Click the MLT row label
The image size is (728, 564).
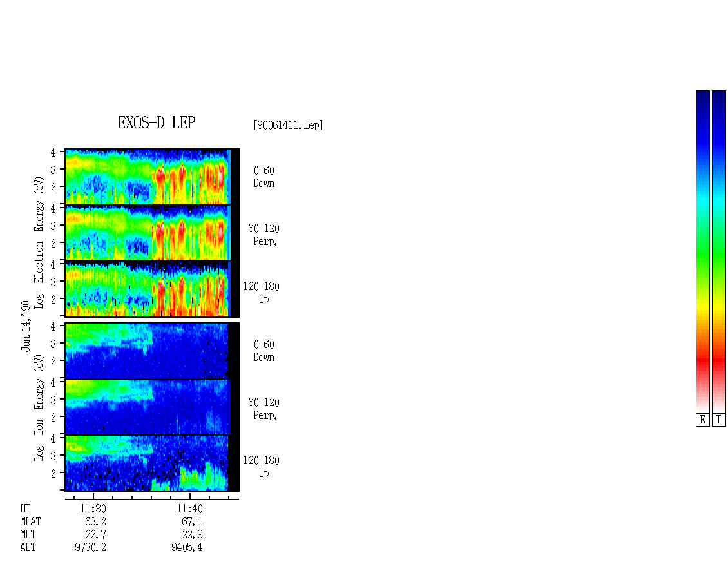tap(28, 535)
